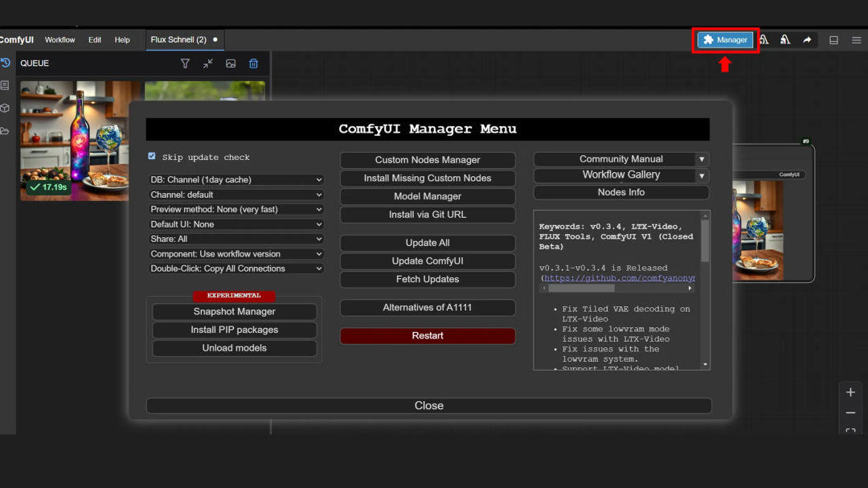
Task: Click the Update ComfyUI button
Action: pyautogui.click(x=428, y=261)
